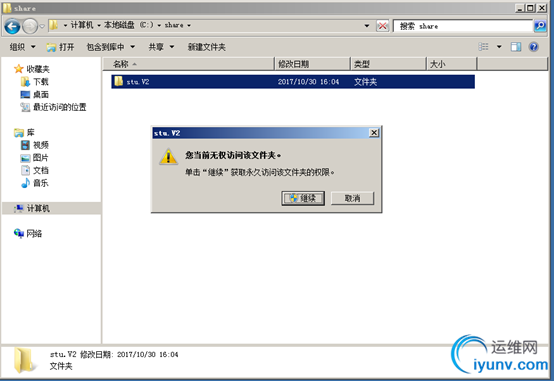Sort by 大小 column header
The height and width of the screenshot is (381, 554).
pyautogui.click(x=452, y=64)
